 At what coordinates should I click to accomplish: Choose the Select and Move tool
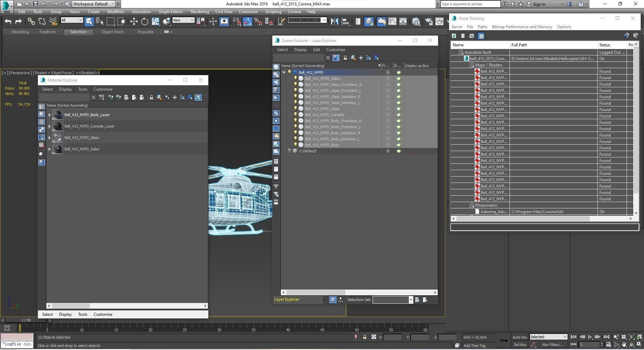pos(134,21)
